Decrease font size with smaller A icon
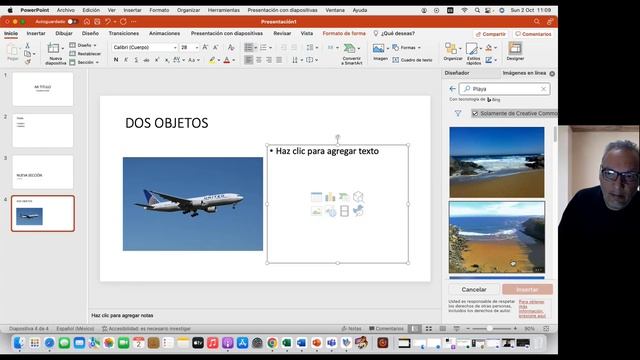 [216, 47]
